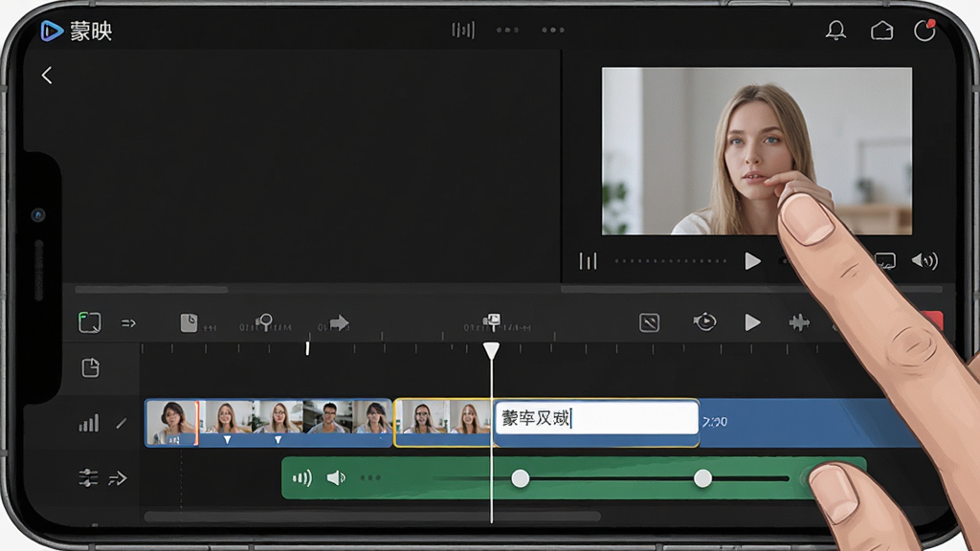Viewport: 980px width, 551px height.
Task: Open the notifications bell
Action: coord(835,30)
